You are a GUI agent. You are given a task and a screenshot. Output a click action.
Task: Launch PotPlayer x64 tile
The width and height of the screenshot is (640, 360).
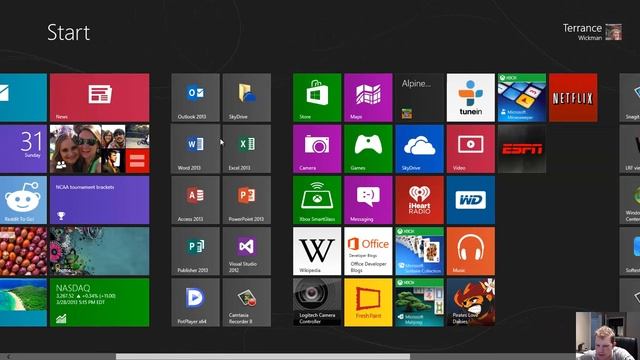[x=196, y=302]
